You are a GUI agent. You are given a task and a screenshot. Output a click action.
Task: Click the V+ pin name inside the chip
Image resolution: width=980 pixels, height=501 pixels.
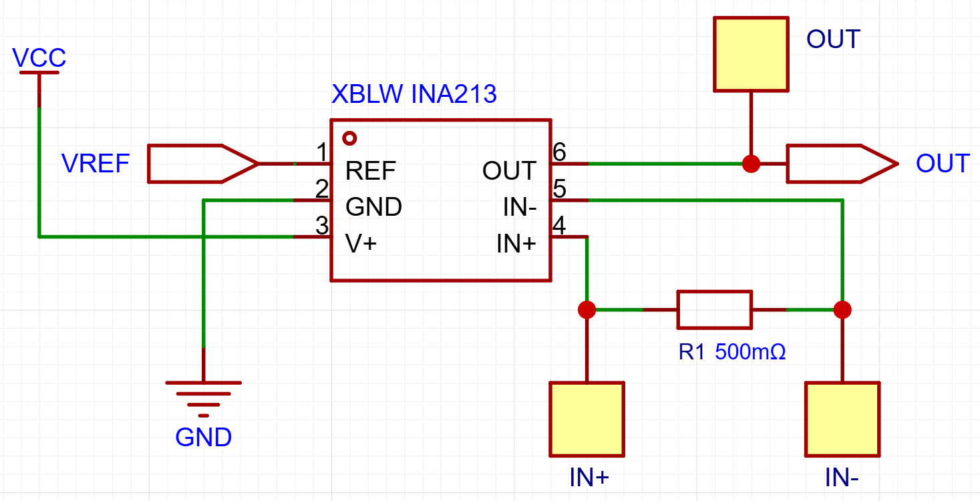361,244
